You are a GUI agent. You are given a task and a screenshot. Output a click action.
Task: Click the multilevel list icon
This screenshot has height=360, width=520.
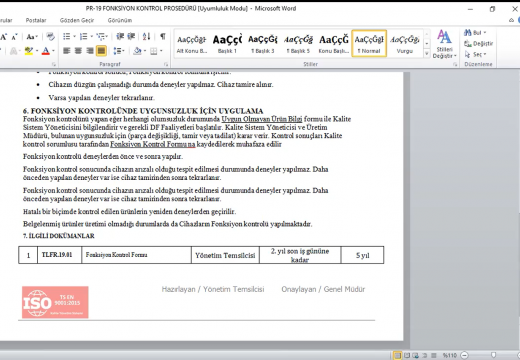point(100,36)
